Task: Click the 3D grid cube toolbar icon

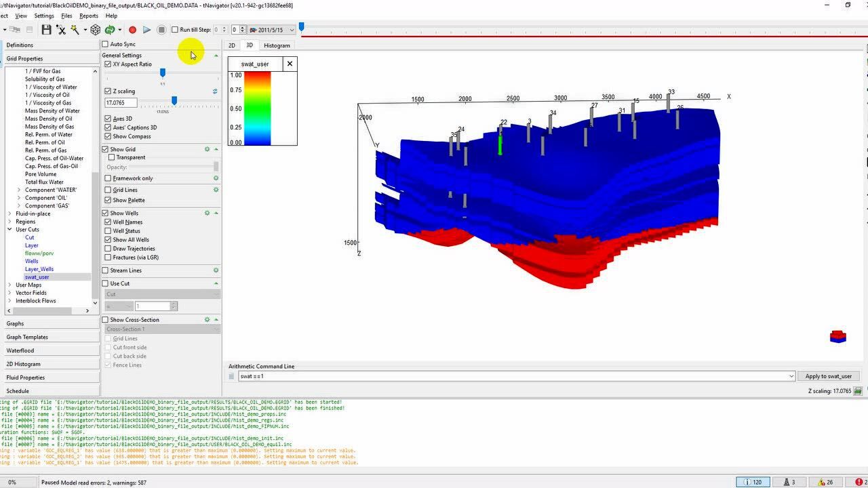Action: pos(96,30)
